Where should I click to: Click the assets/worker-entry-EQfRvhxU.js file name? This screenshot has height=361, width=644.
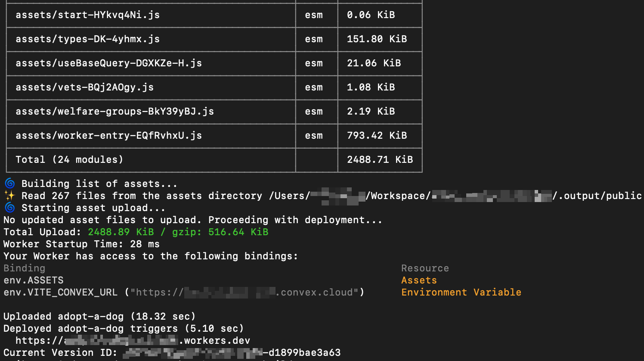tap(108, 136)
